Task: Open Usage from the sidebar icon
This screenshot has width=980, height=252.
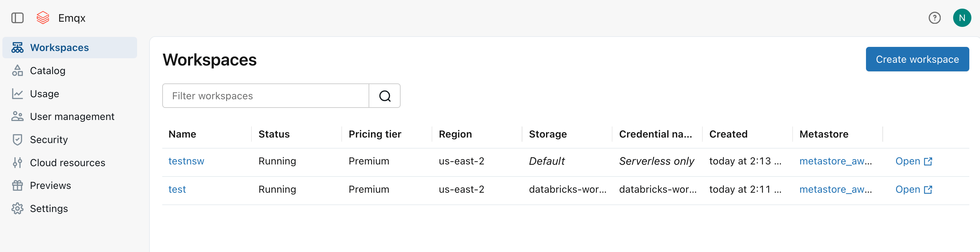Action: pos(18,93)
